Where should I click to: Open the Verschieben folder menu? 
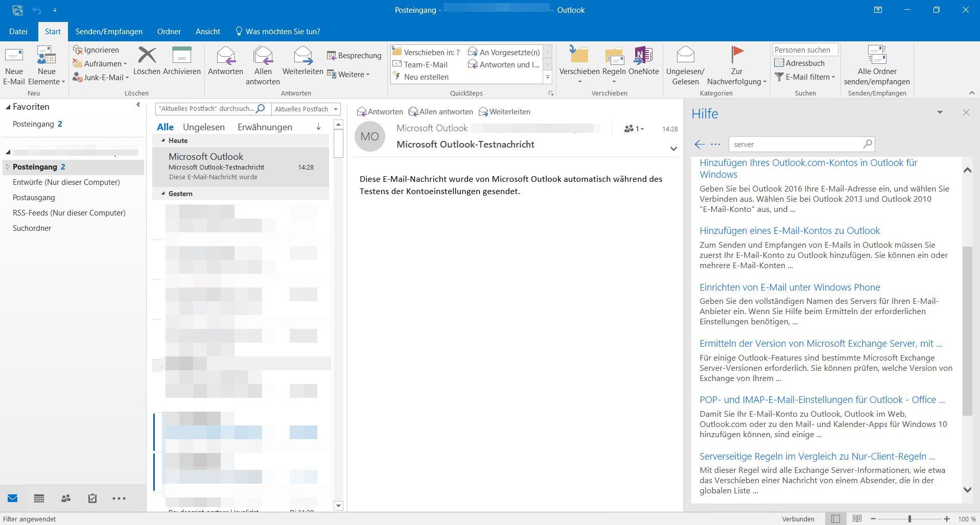pyautogui.click(x=579, y=65)
